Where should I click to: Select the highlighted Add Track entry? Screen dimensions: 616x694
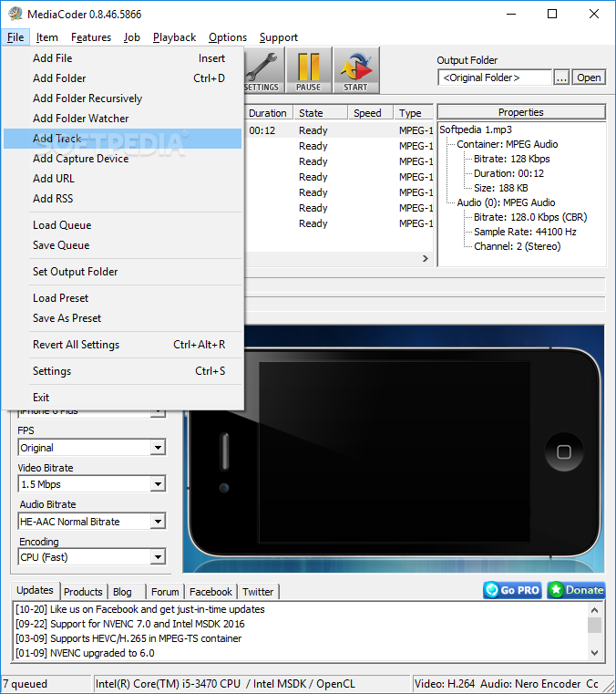(x=122, y=139)
